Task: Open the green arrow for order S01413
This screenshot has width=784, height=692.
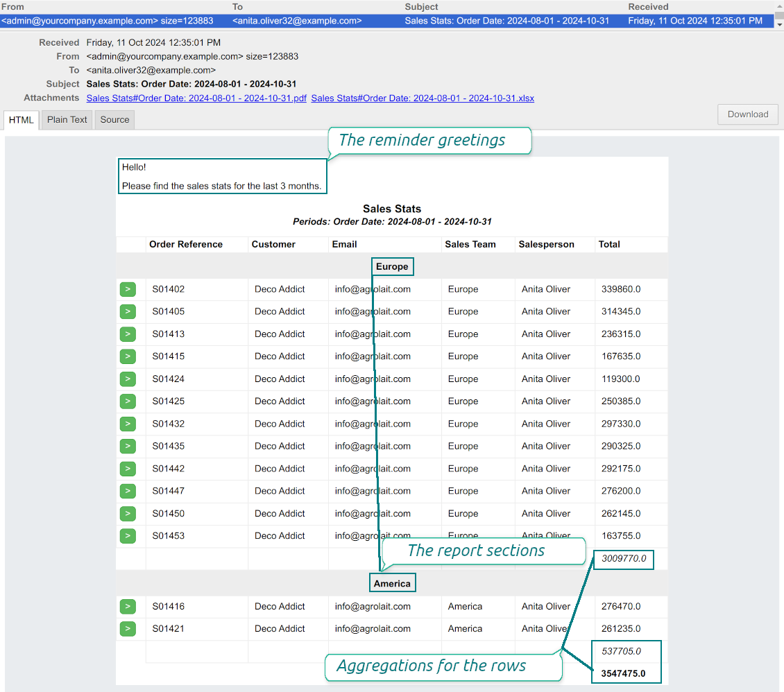Action: pyautogui.click(x=128, y=334)
